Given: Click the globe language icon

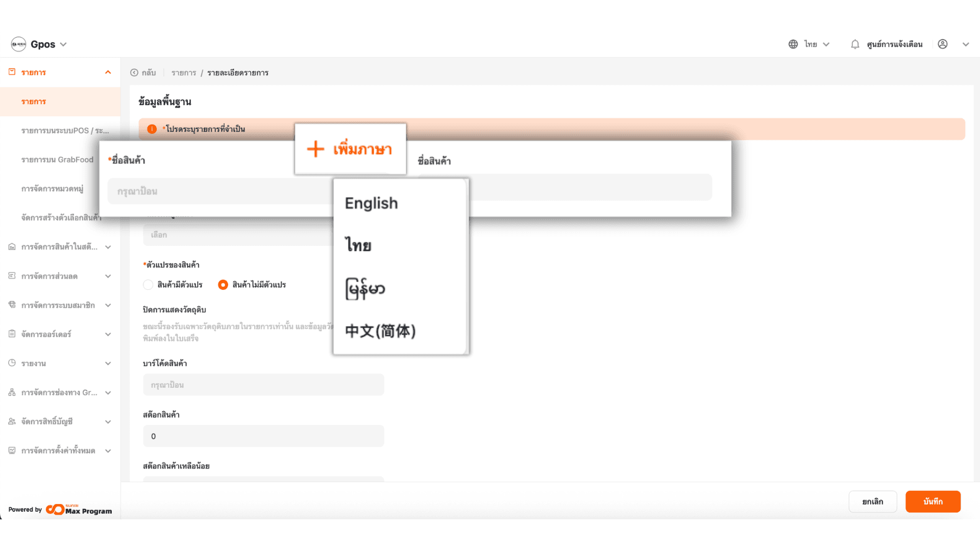Looking at the screenshot, I should (793, 44).
